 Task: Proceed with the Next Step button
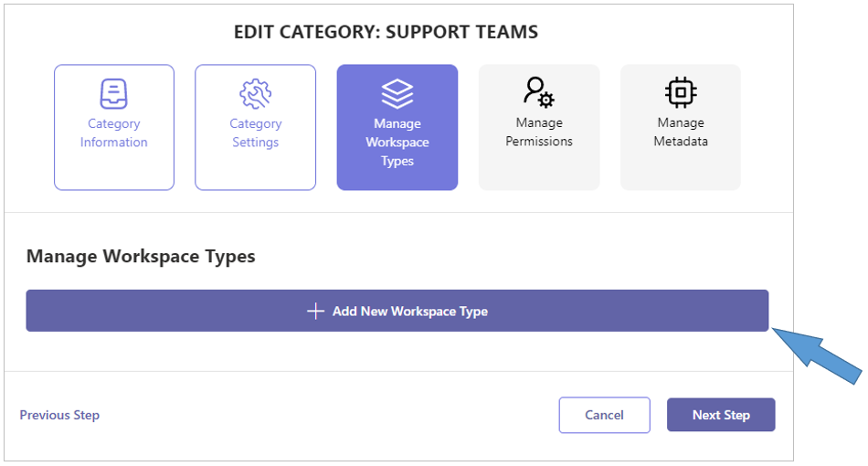click(x=721, y=415)
